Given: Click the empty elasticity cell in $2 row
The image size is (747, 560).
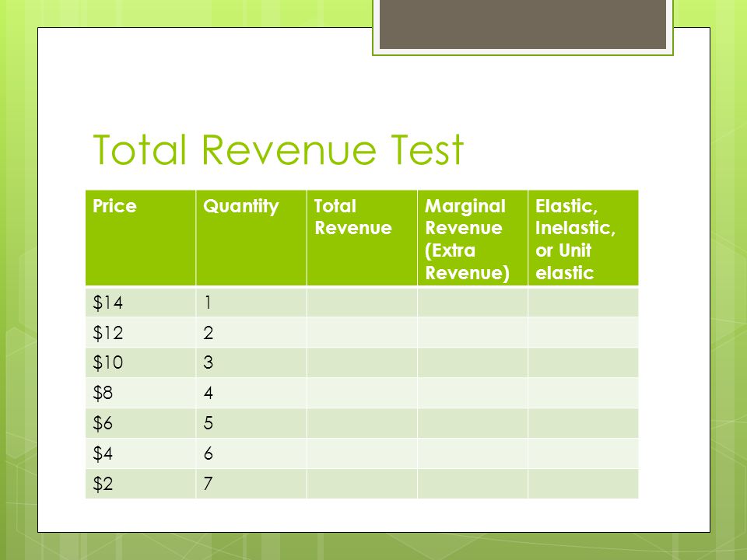Looking at the screenshot, I should click(583, 484).
